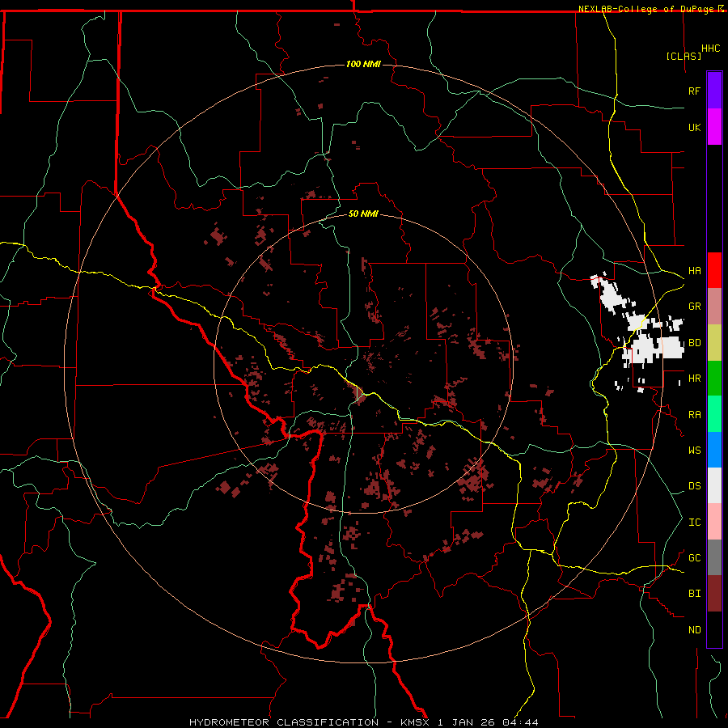The image size is (728, 728).
Task: Click the KMSX radar site identifier
Action: (x=415, y=722)
